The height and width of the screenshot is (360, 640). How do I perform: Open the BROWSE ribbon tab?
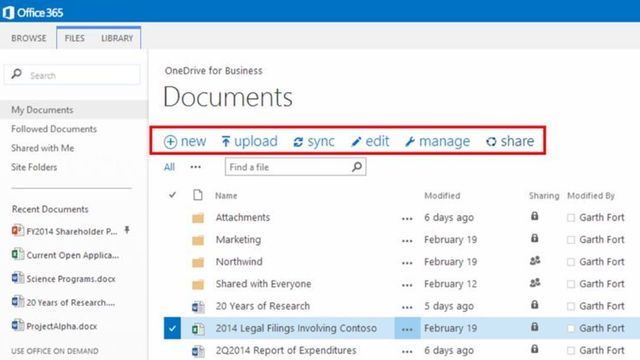[29, 38]
